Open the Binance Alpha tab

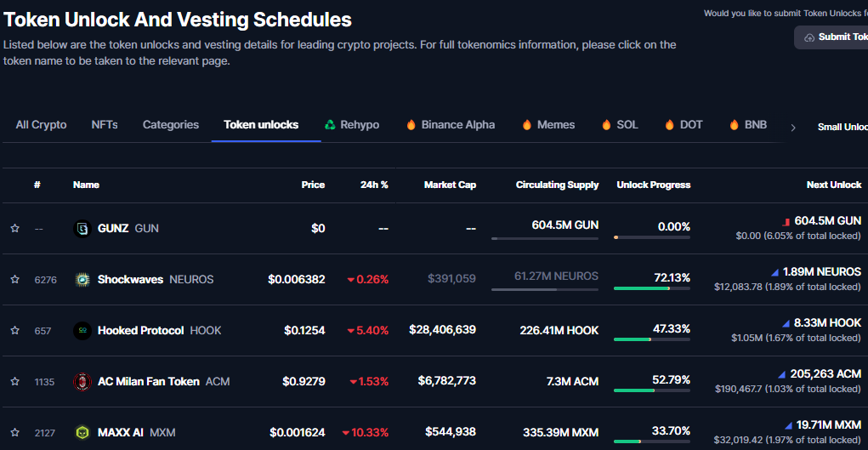(x=451, y=125)
